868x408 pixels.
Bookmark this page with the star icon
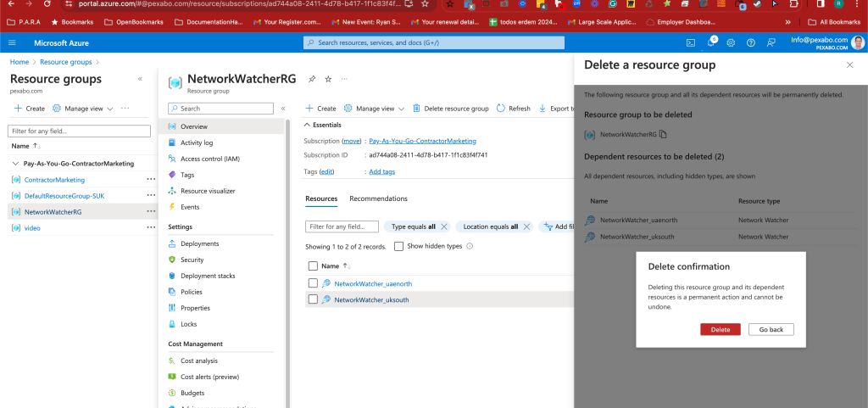(x=425, y=4)
